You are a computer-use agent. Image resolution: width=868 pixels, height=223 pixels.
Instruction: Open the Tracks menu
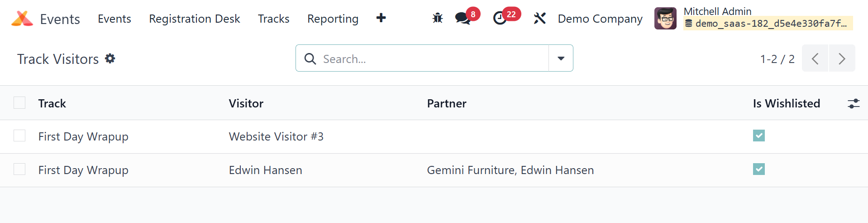[273, 19]
